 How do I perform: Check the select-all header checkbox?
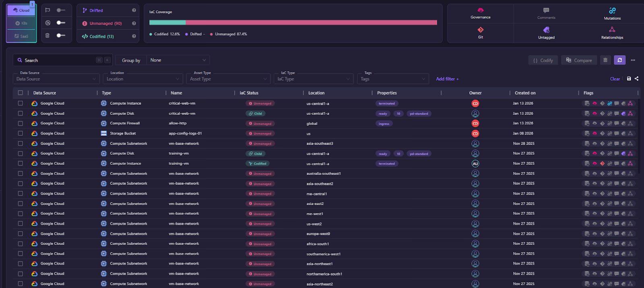tap(21, 93)
